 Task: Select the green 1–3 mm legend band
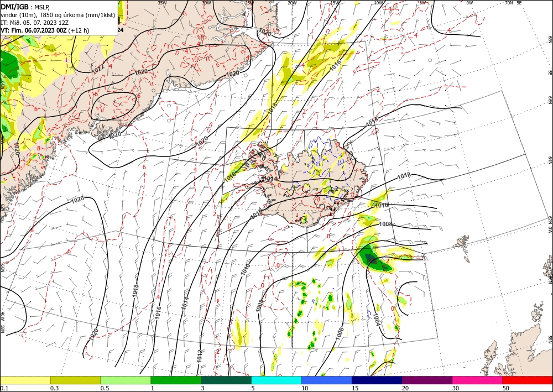(176, 380)
